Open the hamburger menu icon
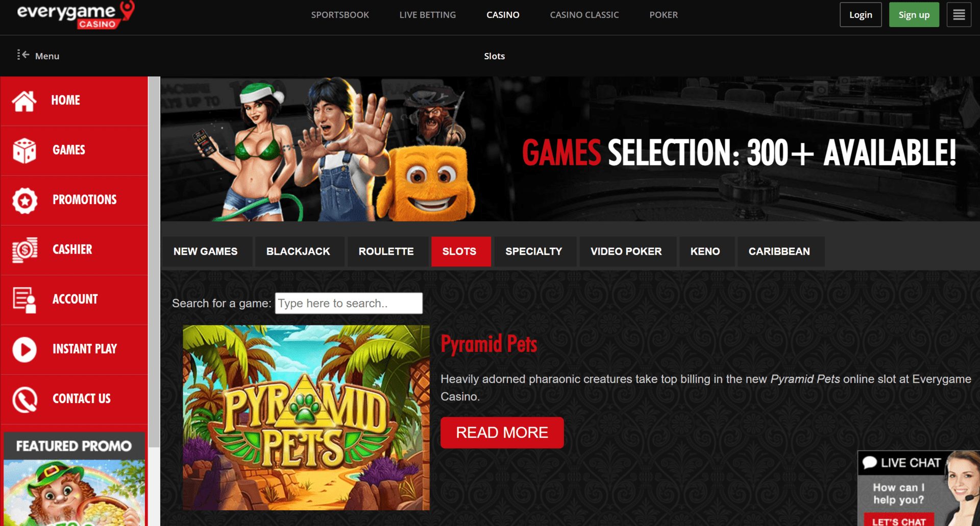The width and height of the screenshot is (980, 526). 959,15
